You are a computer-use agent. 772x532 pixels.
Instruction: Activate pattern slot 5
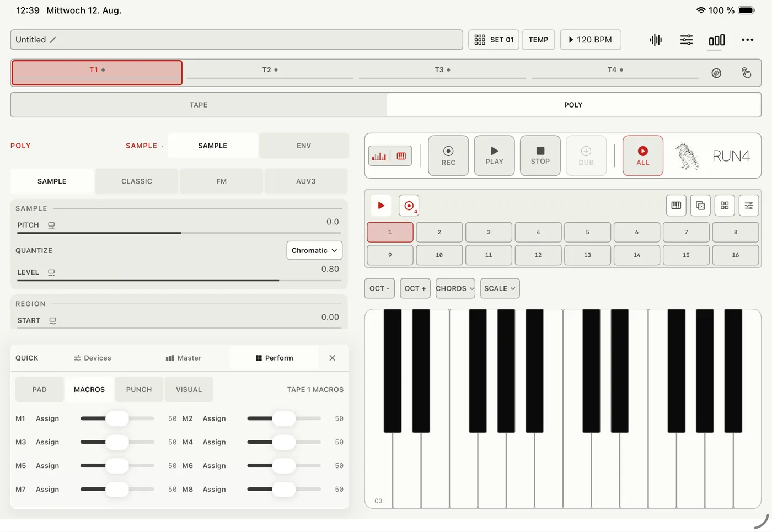(587, 232)
